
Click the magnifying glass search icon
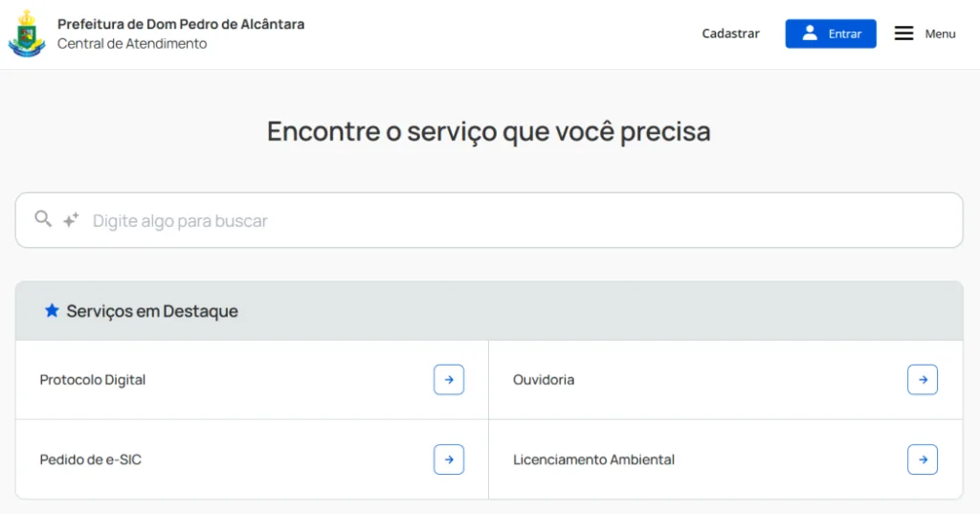point(43,219)
